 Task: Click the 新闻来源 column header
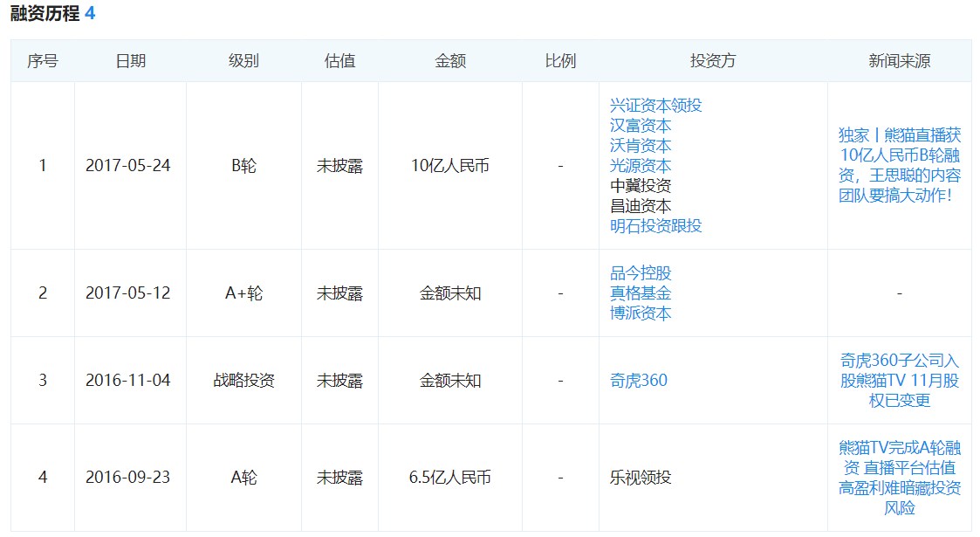point(900,60)
